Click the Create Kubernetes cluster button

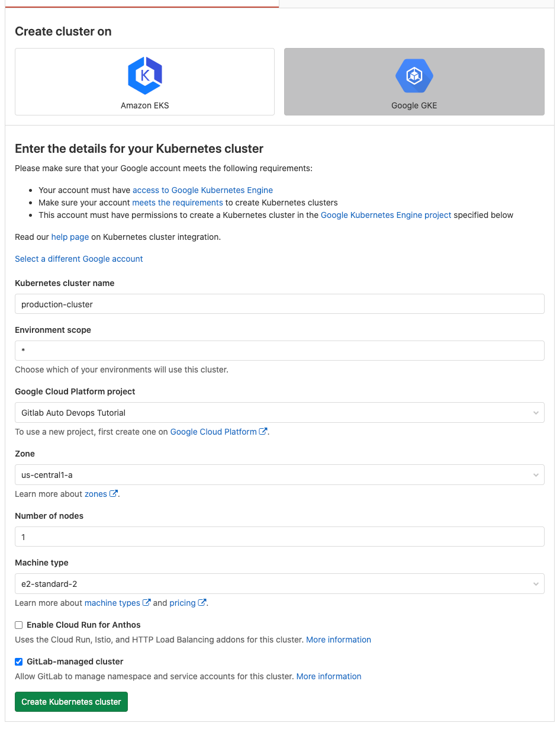(x=70, y=702)
